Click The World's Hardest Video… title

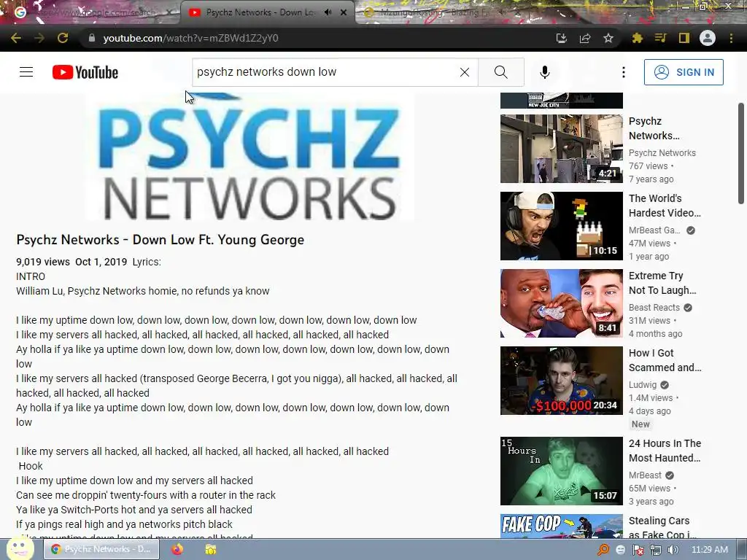[x=665, y=205]
